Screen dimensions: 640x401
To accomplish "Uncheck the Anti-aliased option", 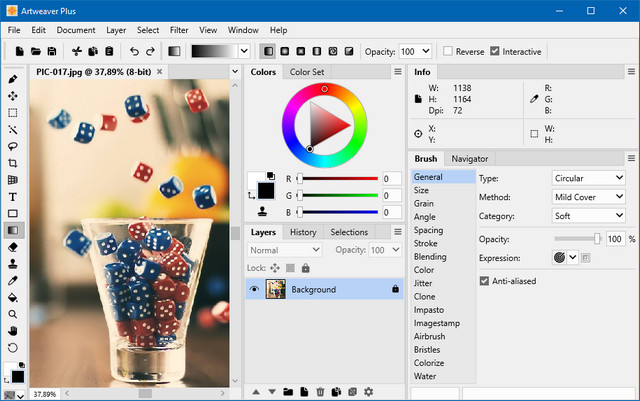I will click(485, 281).
